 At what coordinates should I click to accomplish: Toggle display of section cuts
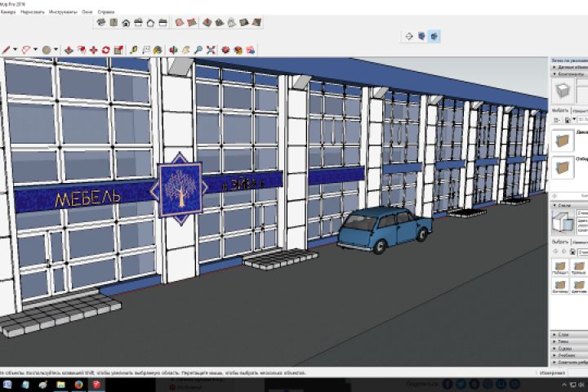[x=434, y=36]
